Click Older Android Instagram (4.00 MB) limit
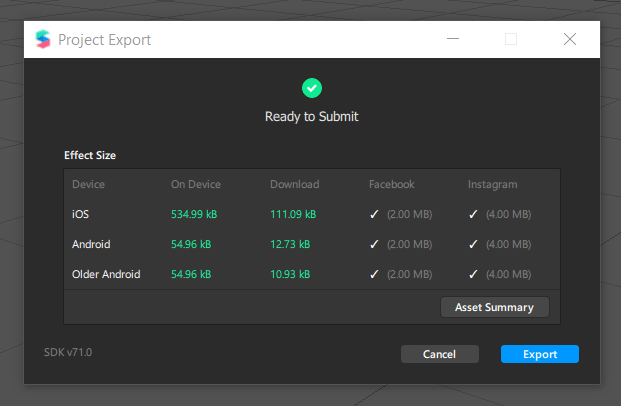 tap(509, 274)
